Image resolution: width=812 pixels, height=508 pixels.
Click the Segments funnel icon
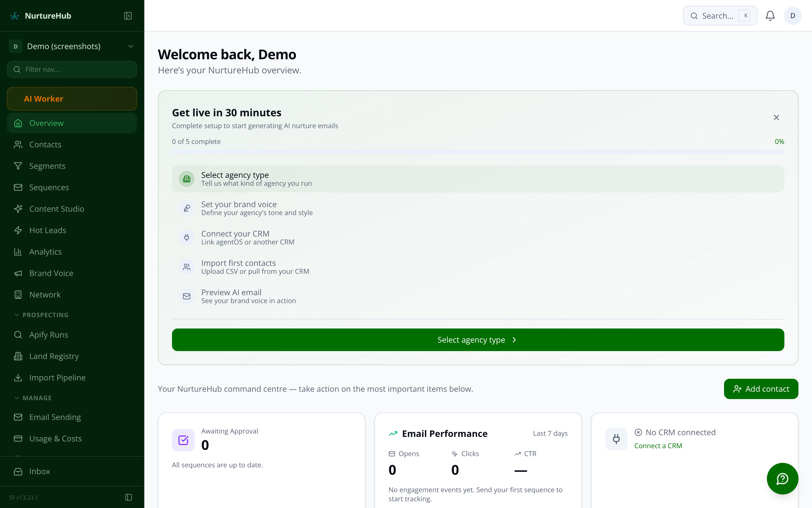pos(18,166)
